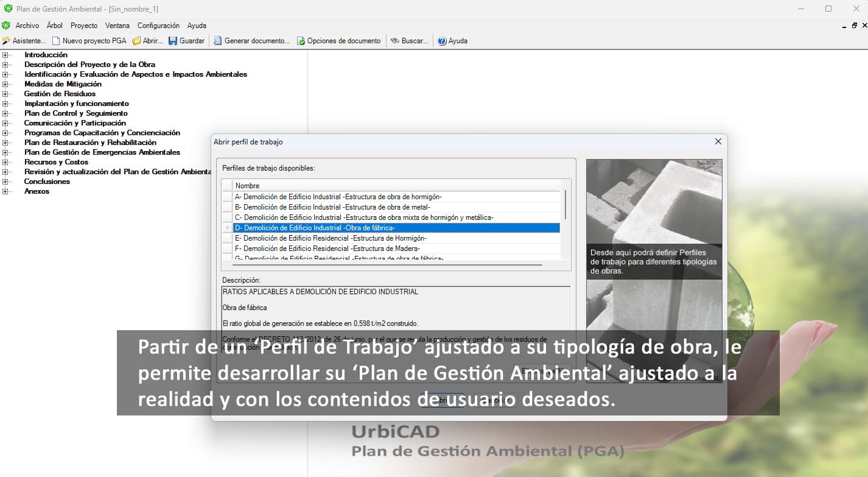Select Plan de Gestión de Emergencias Ambientales
Image resolution: width=868 pixels, height=477 pixels.
click(x=102, y=152)
